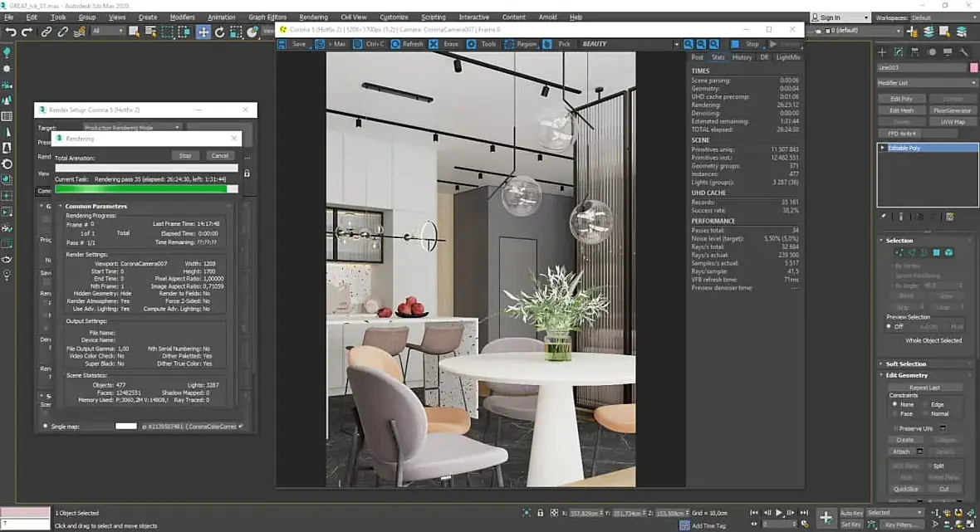The image size is (980, 532).
Task: Select the Face constraint radio button
Action: (895, 414)
